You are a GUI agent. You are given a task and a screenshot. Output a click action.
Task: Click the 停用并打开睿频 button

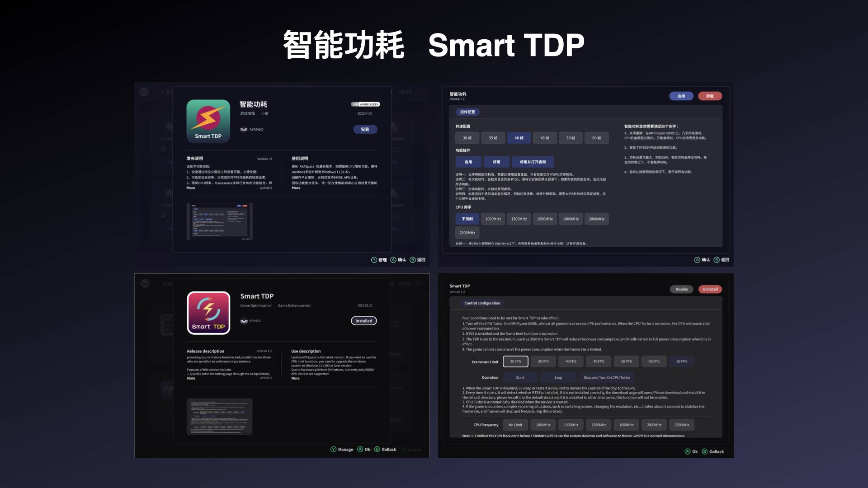click(532, 162)
